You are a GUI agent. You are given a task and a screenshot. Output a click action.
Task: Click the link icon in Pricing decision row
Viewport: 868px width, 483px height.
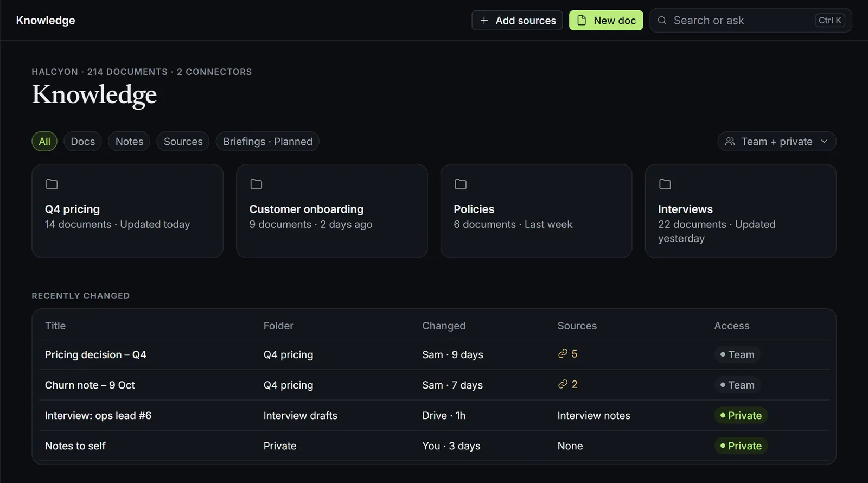[563, 354]
